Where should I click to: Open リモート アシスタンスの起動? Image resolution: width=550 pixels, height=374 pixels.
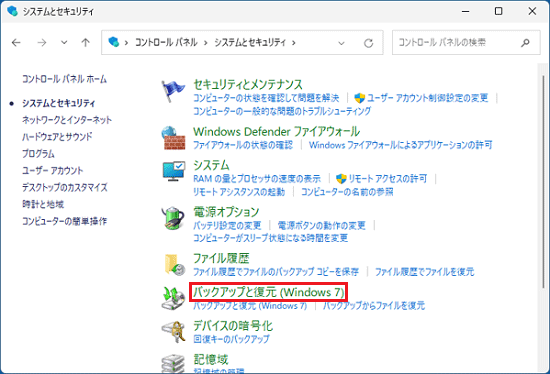(x=239, y=192)
